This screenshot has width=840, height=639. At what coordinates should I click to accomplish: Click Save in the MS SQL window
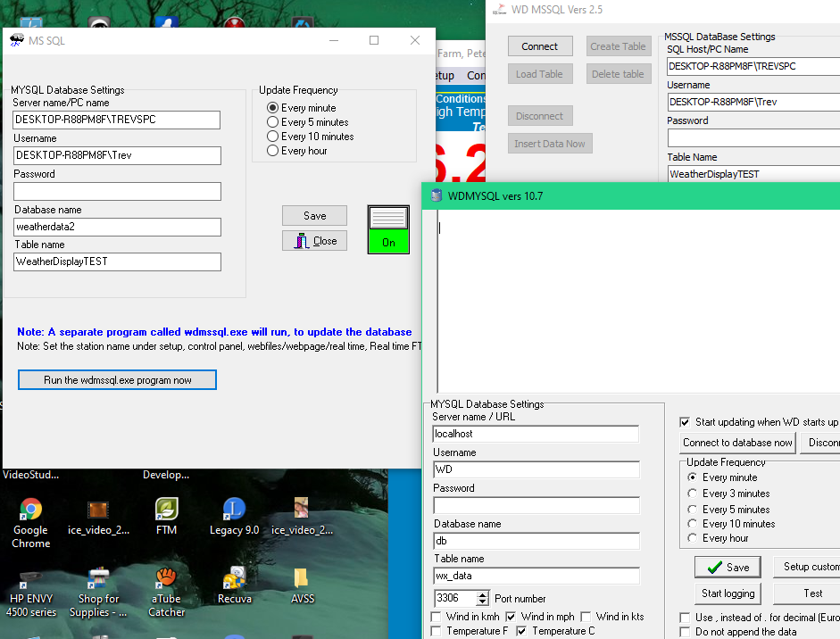314,215
